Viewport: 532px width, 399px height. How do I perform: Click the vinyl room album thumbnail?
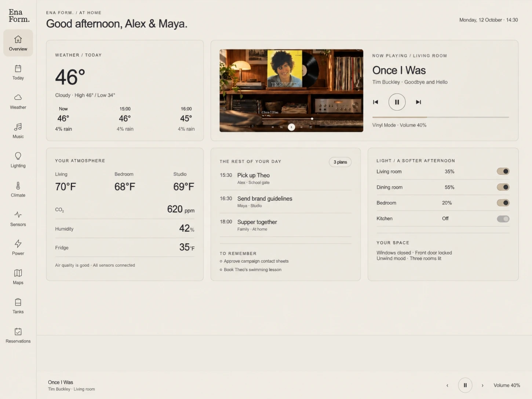coord(291,91)
